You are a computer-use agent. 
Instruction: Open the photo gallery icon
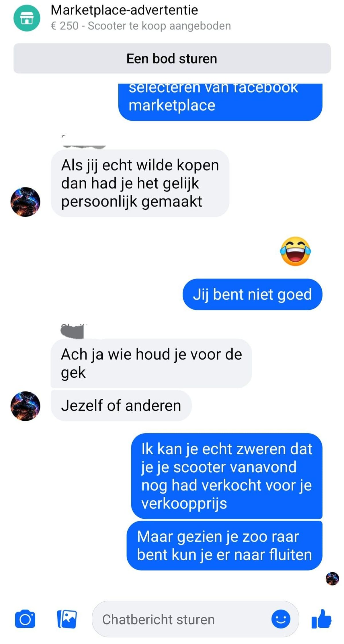tap(67, 619)
